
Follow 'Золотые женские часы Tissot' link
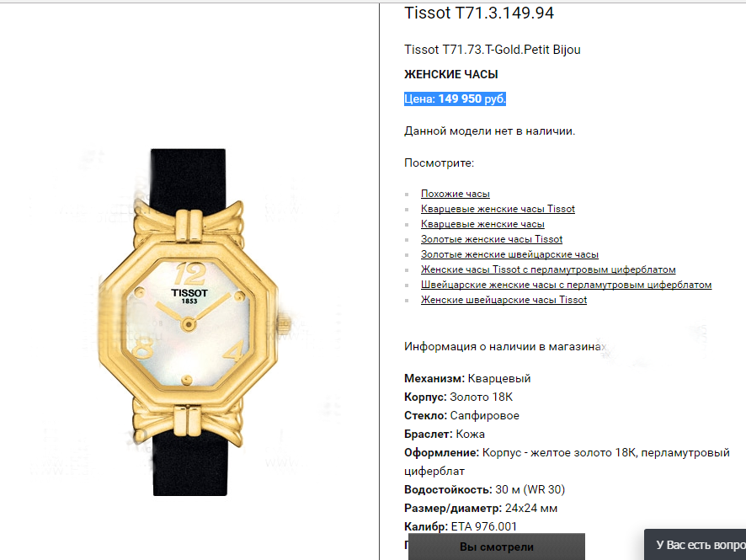pos(492,239)
